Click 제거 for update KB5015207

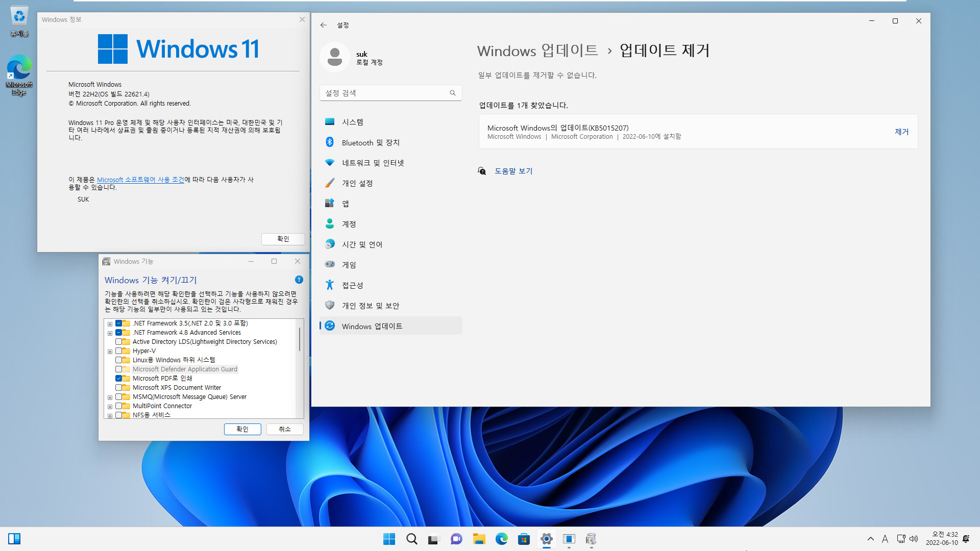coord(901,132)
